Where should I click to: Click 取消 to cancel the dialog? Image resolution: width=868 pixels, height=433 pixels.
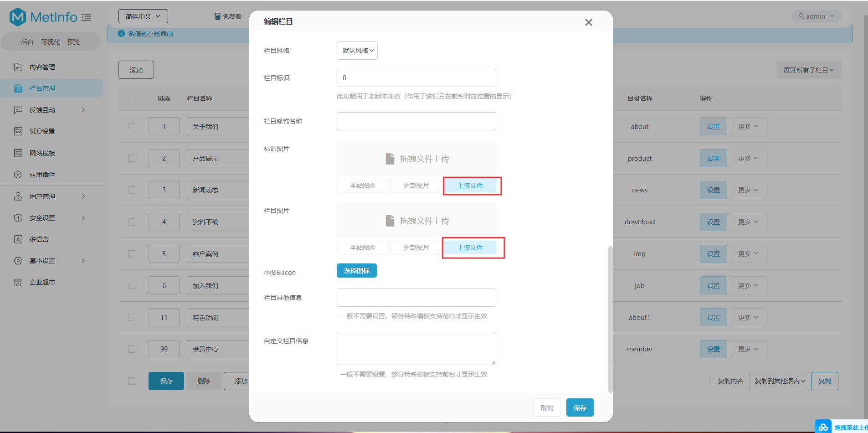click(547, 408)
